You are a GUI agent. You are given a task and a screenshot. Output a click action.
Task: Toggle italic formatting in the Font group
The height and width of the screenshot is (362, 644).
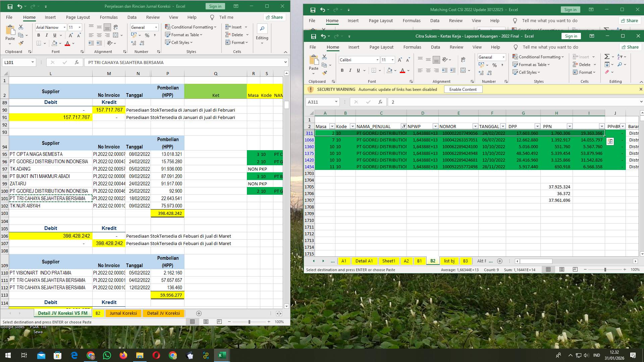pyautogui.click(x=350, y=70)
